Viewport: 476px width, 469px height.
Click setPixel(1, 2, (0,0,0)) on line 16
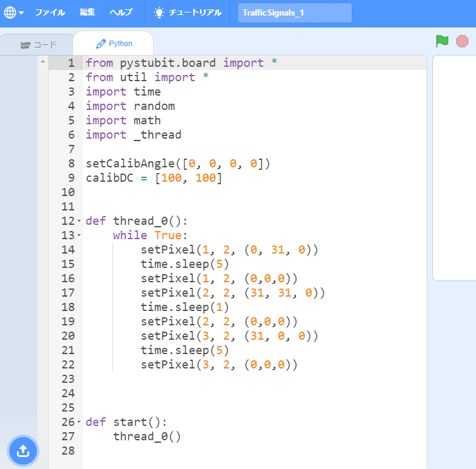coord(219,278)
